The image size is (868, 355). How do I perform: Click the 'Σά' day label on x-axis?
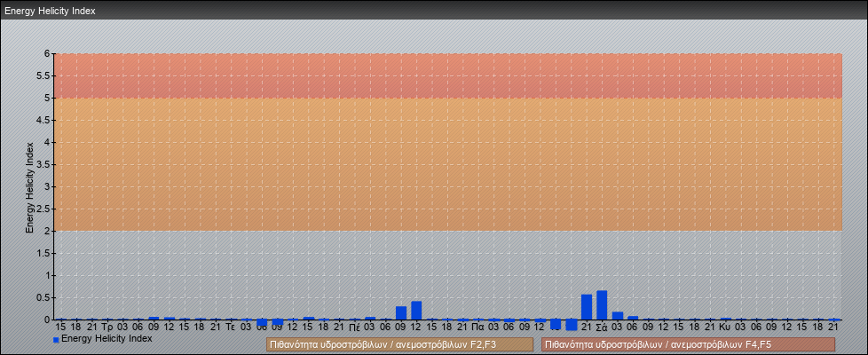[x=602, y=327]
